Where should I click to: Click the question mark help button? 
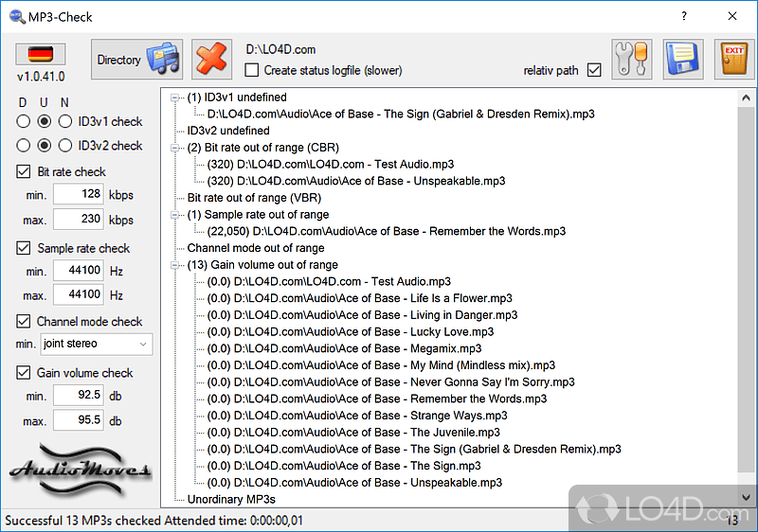click(684, 16)
